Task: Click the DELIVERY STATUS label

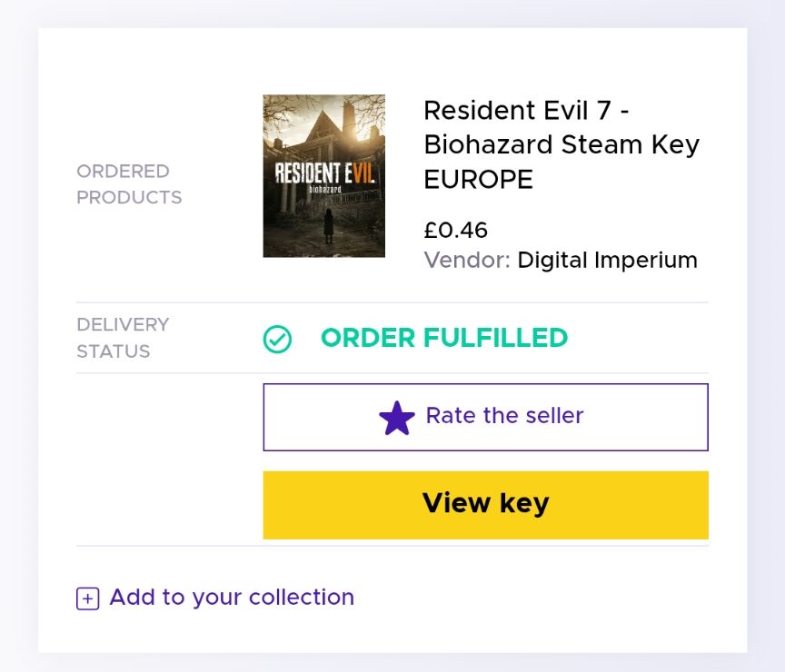Action: (123, 338)
